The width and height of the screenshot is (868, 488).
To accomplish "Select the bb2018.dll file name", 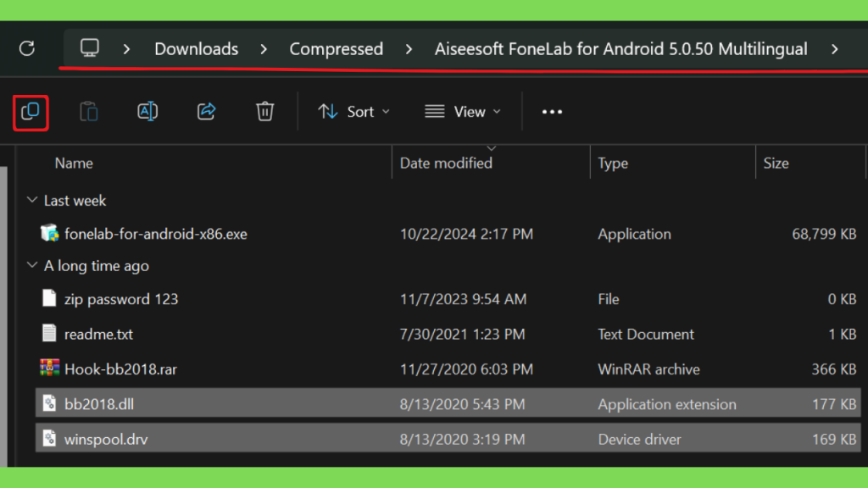I will 99,404.
